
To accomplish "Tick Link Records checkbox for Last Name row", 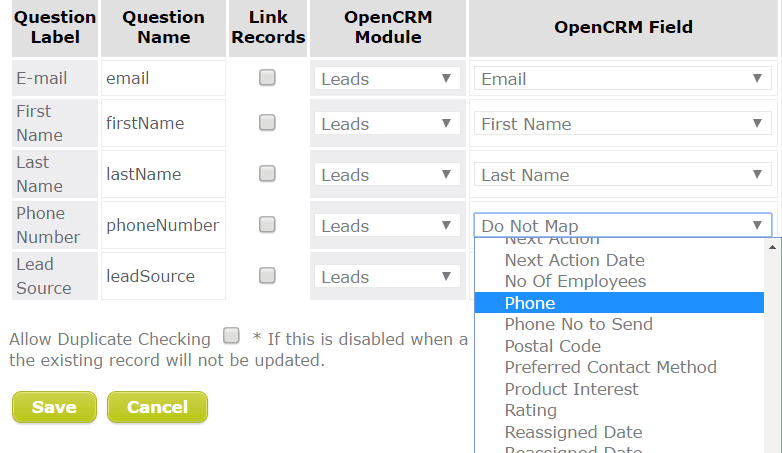I will coord(267,174).
